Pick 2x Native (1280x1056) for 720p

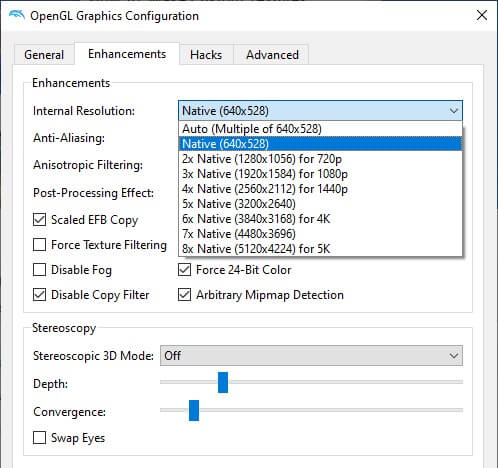pos(320,159)
